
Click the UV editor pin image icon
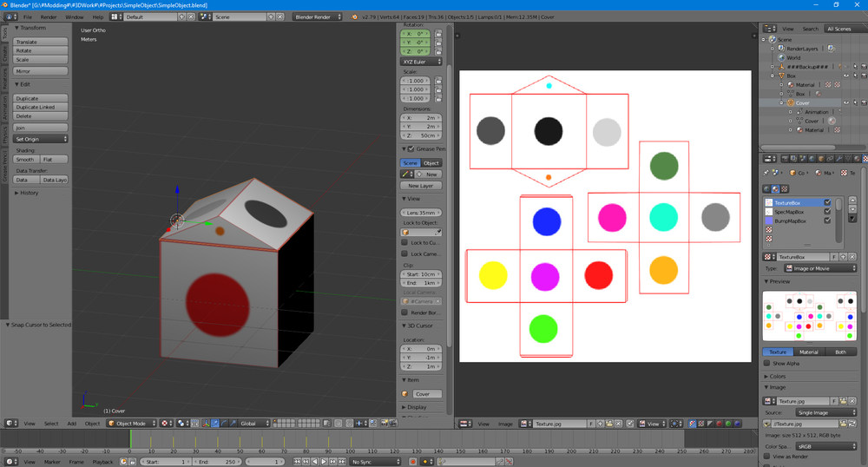[630, 424]
